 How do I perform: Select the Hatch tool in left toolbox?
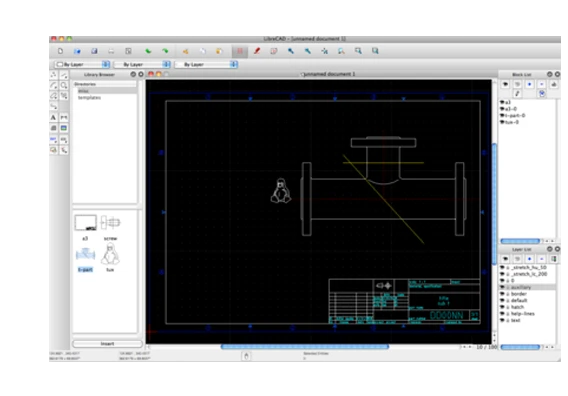click(x=54, y=128)
